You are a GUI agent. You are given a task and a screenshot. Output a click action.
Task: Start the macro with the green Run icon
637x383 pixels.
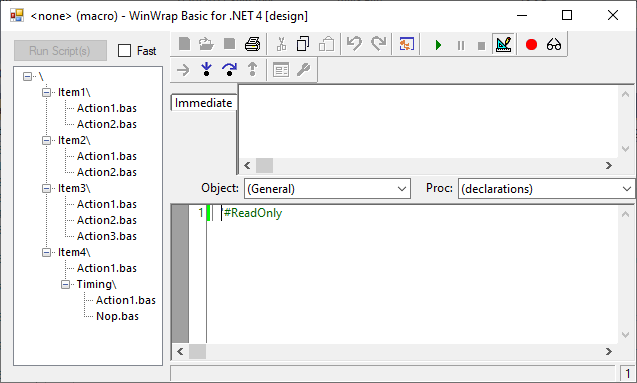point(438,45)
